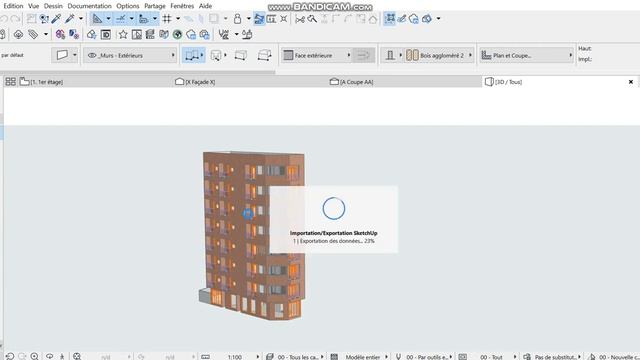Click the map sheets icon
640x360 pixels.
pyautogui.click(x=164, y=34)
